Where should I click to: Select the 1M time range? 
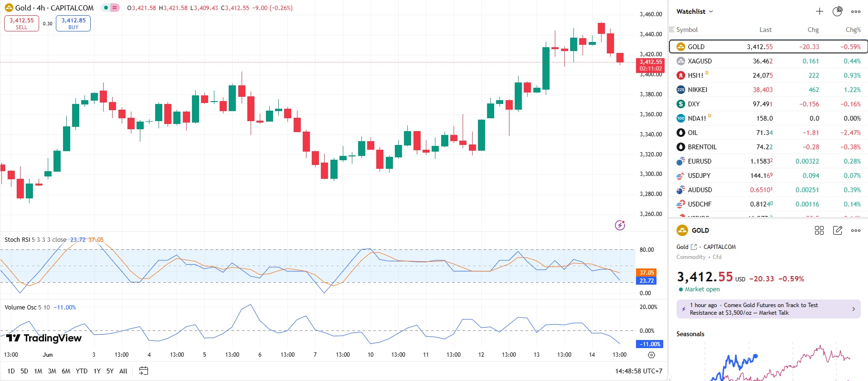point(38,371)
